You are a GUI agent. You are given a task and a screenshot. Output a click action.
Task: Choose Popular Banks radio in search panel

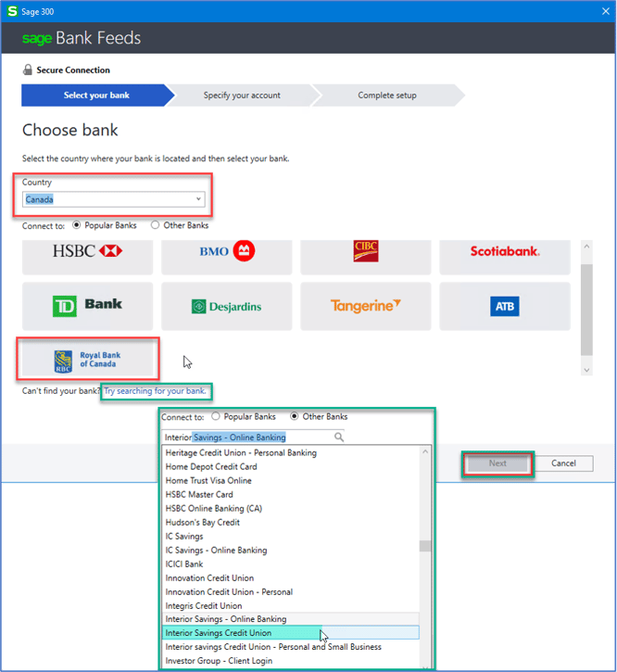(x=216, y=416)
